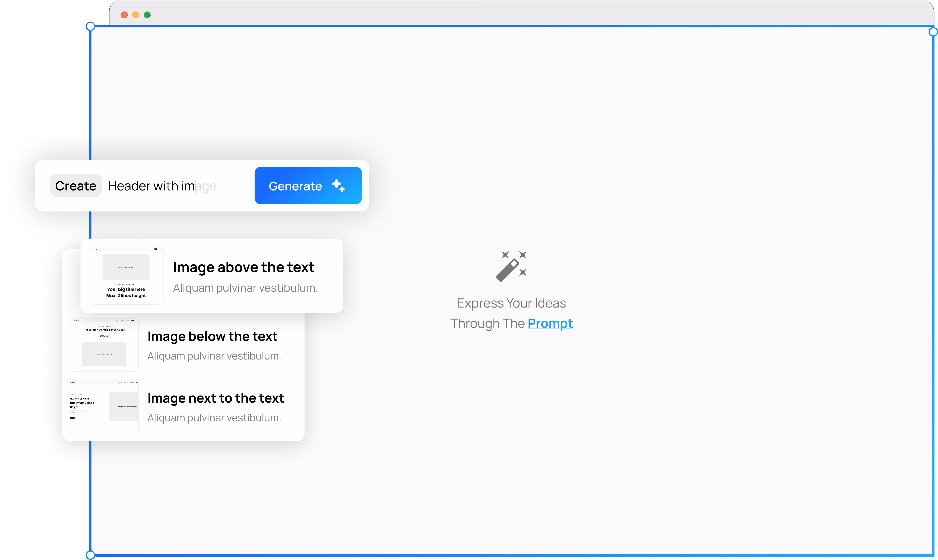Open 'Image next to the text' thumbnail

click(104, 406)
